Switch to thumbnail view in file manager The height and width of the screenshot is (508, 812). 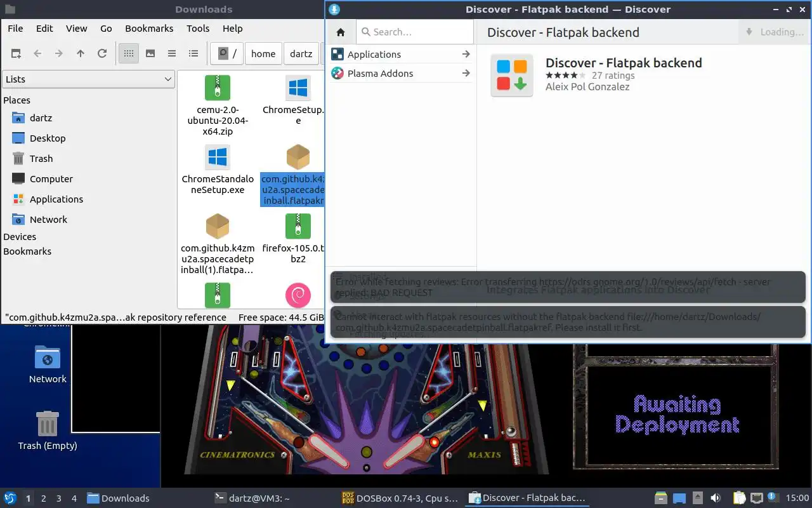pos(150,54)
